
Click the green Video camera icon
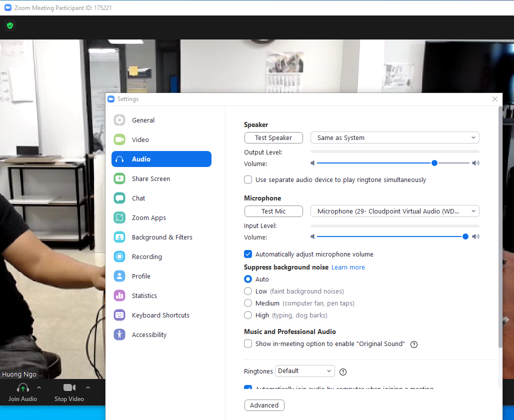pos(119,139)
